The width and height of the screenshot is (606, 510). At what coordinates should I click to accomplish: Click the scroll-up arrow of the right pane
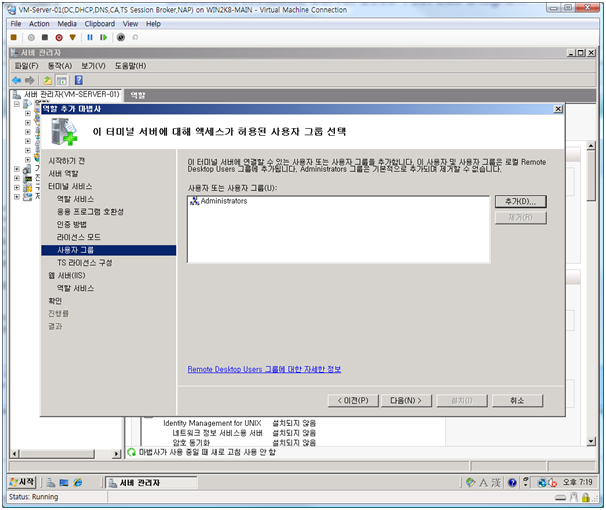[591, 146]
